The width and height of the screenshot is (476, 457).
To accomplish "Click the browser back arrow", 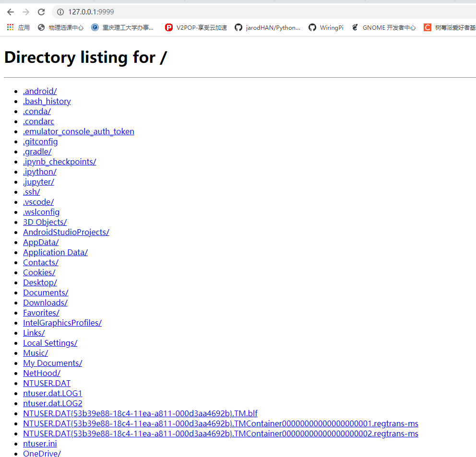I will [x=11, y=12].
